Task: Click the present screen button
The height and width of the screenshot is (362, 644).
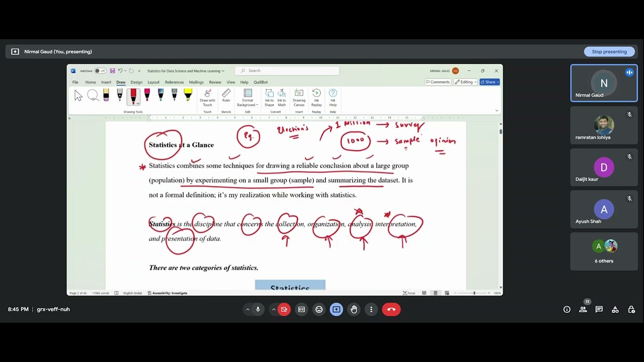Action: click(336, 310)
